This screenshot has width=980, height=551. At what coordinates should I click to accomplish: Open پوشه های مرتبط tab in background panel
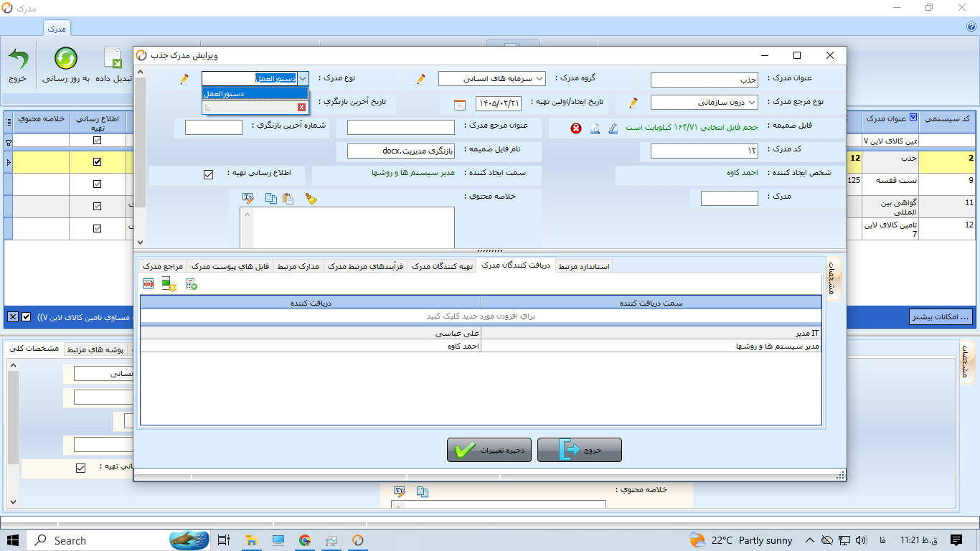point(95,350)
